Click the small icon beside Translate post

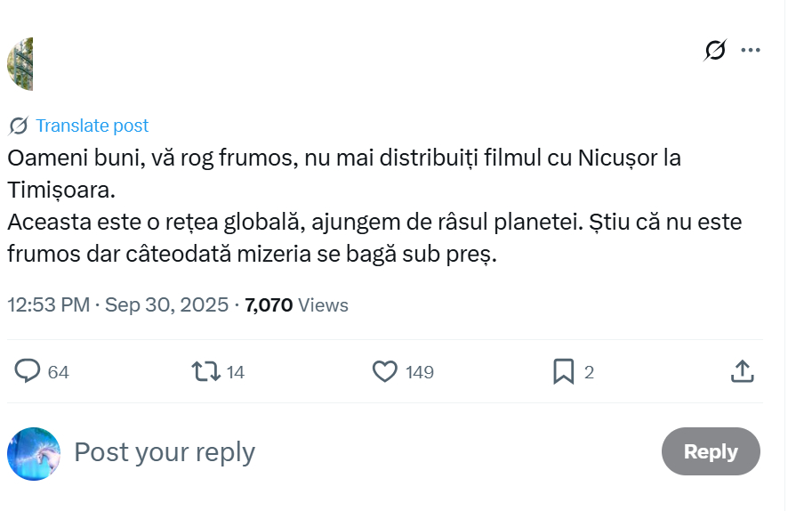click(19, 126)
